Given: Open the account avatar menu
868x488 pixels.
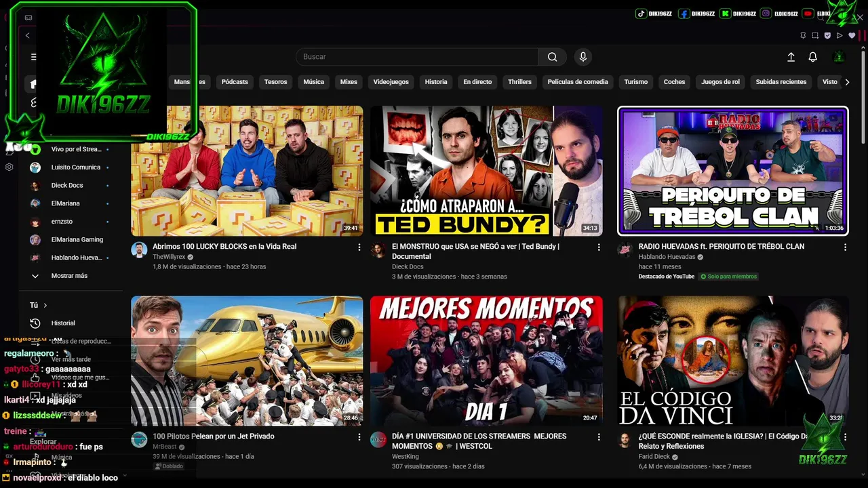Looking at the screenshot, I should pos(839,57).
